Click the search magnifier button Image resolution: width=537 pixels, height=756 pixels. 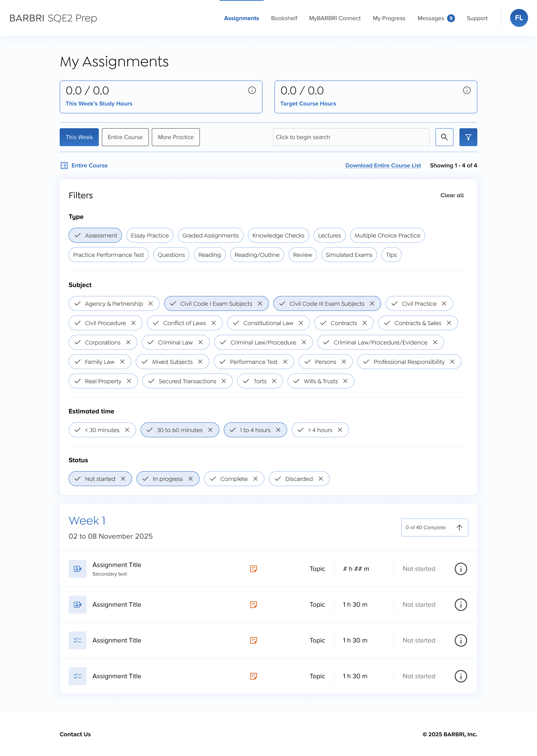click(444, 137)
